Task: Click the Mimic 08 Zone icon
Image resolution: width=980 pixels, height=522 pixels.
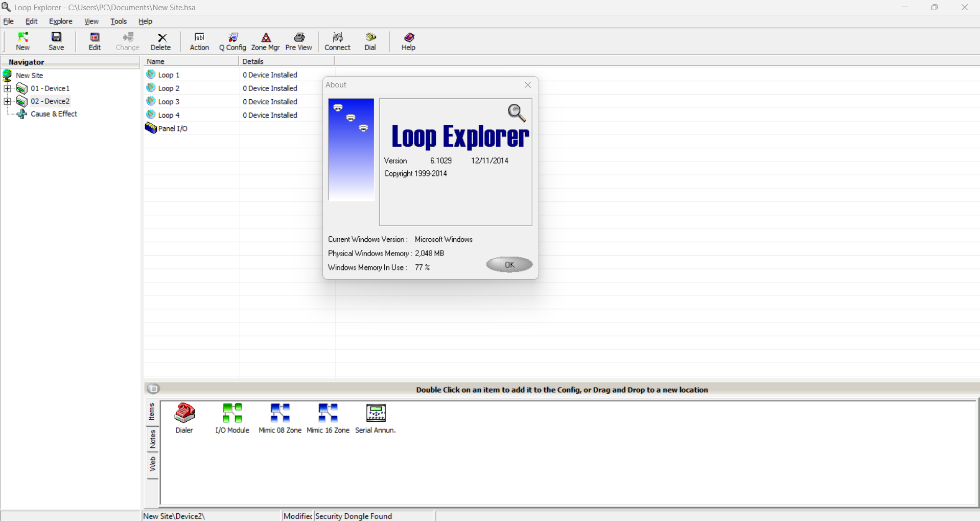Action: (279, 417)
